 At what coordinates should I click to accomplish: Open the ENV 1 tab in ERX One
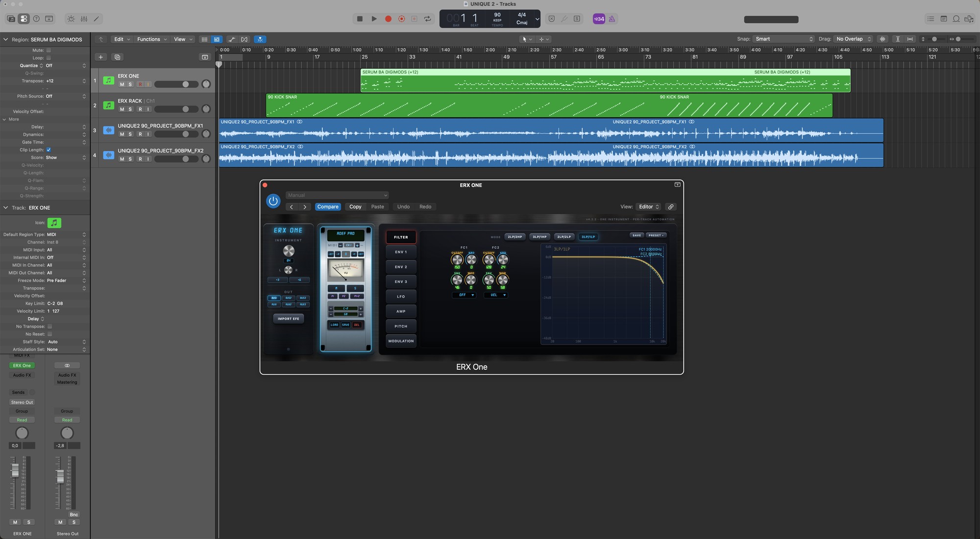(x=401, y=252)
